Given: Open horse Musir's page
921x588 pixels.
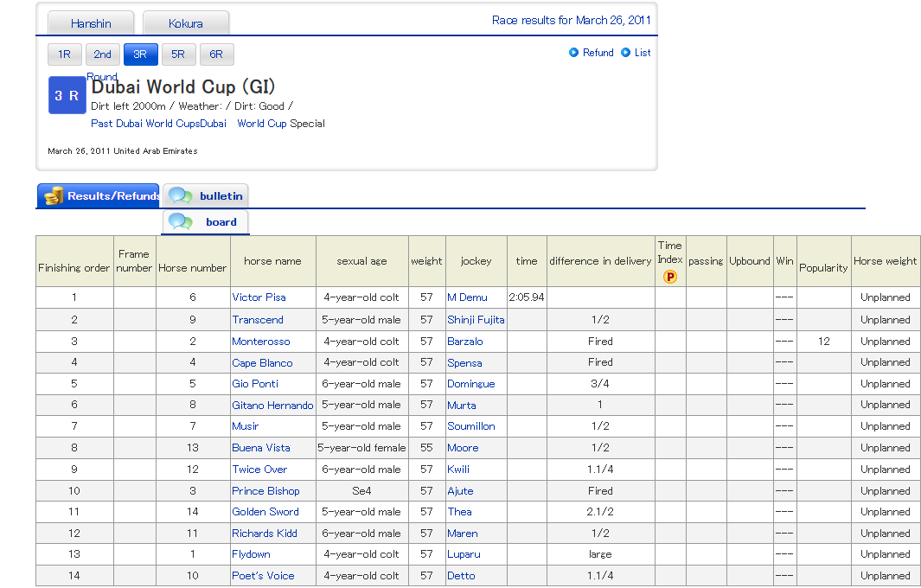Looking at the screenshot, I should click(x=246, y=426).
